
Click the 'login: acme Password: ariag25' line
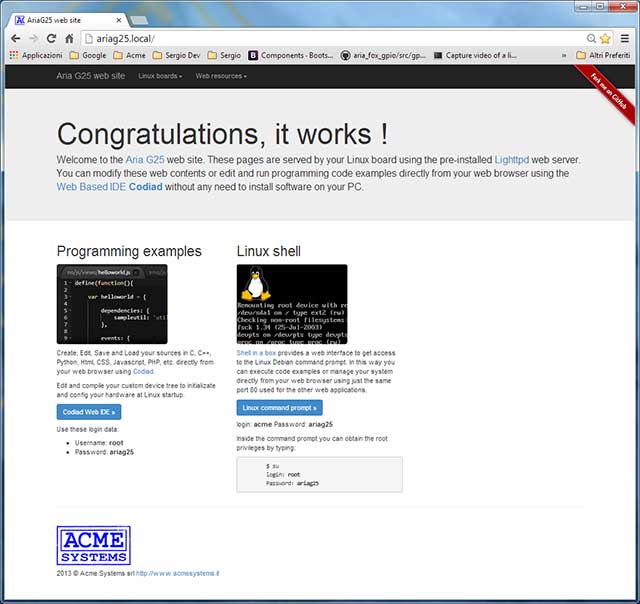(x=284, y=424)
